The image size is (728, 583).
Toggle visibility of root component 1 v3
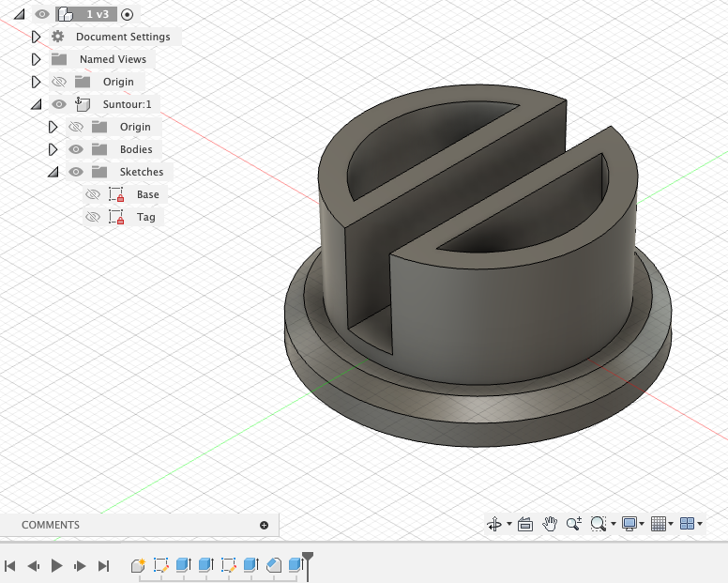42,14
